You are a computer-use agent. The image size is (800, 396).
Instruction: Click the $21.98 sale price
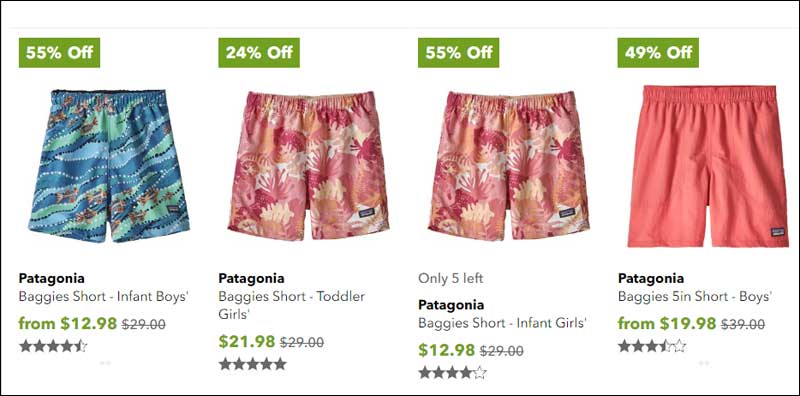(247, 341)
